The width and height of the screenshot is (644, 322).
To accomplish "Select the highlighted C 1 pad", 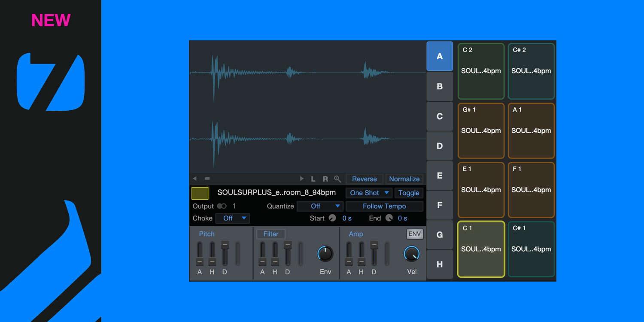I will coord(481,249).
